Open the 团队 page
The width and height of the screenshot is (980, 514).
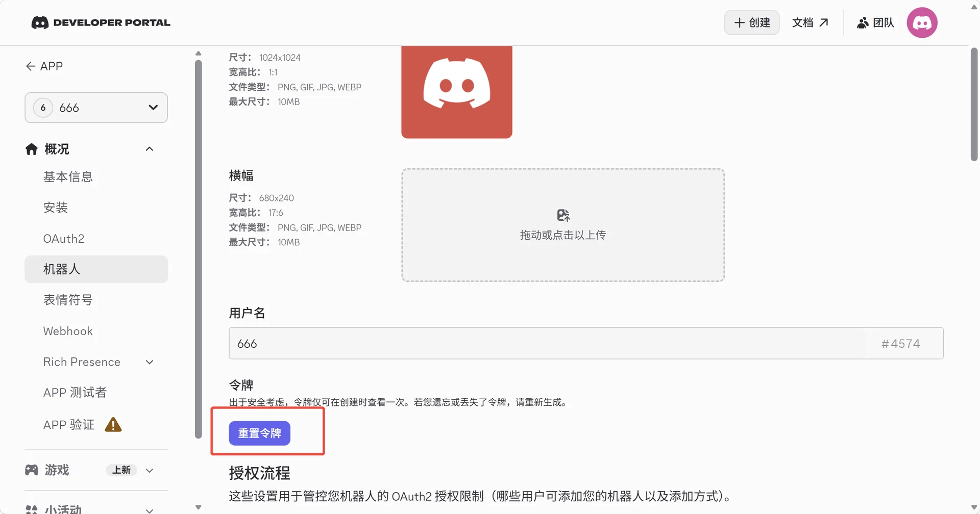pyautogui.click(x=875, y=22)
